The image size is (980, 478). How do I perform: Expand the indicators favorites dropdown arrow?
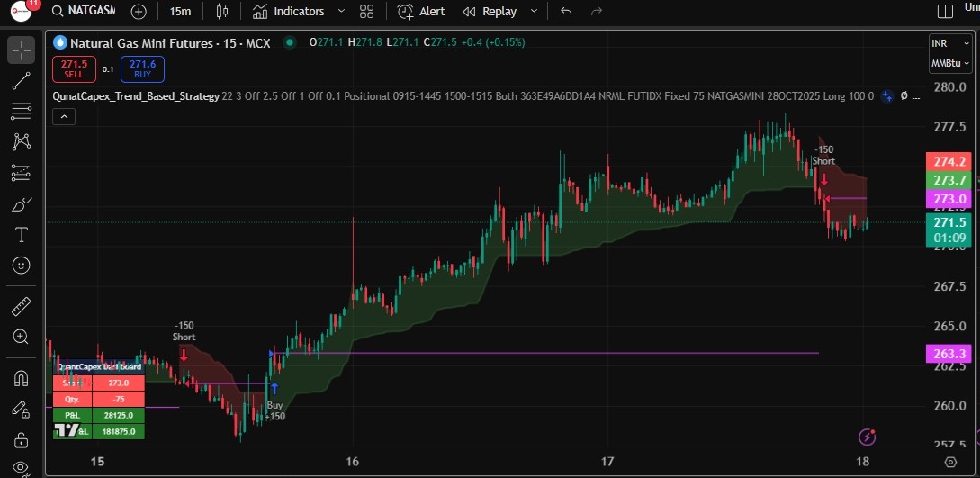341,11
